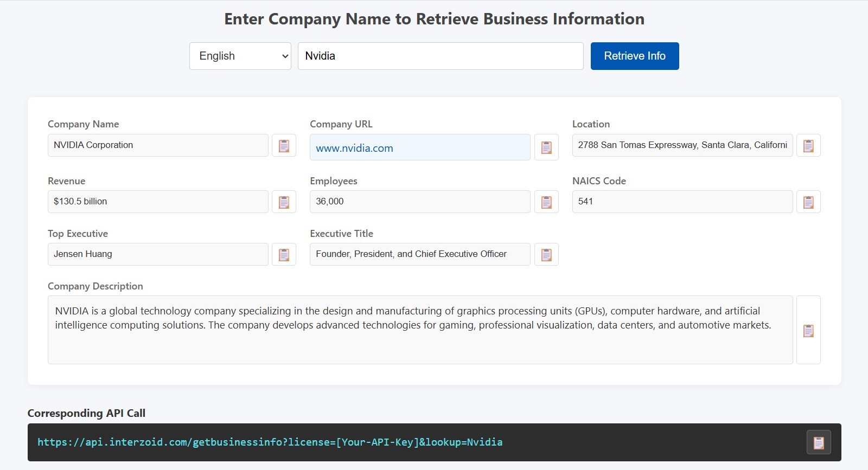
Task: Click the Company Name label
Action: [x=83, y=124]
